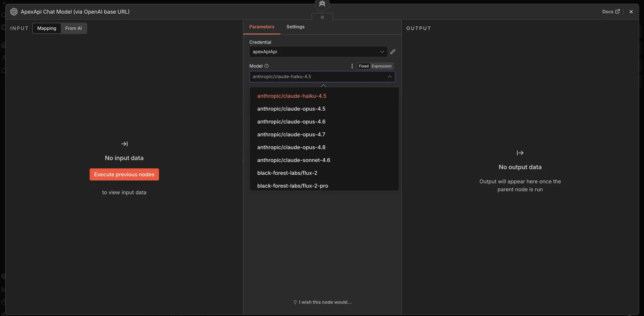Open the Parameters tab
644x316 pixels.
pos(262,27)
